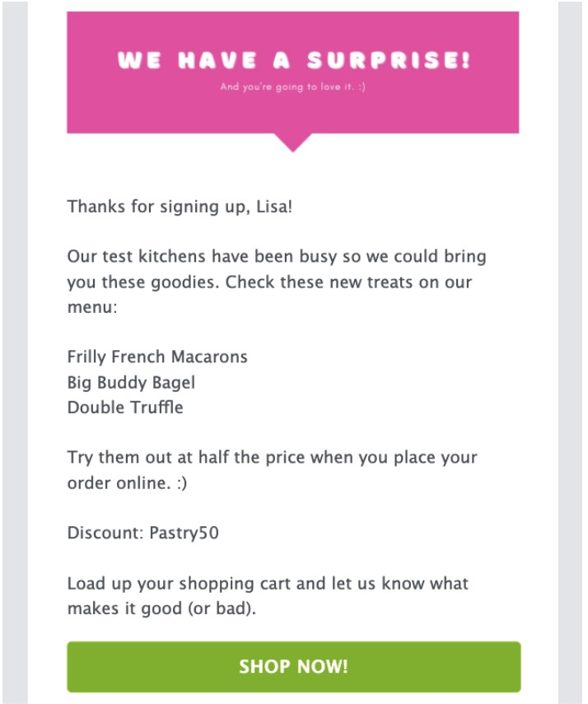Click the word "Lisa!" in the greeting

point(273,206)
